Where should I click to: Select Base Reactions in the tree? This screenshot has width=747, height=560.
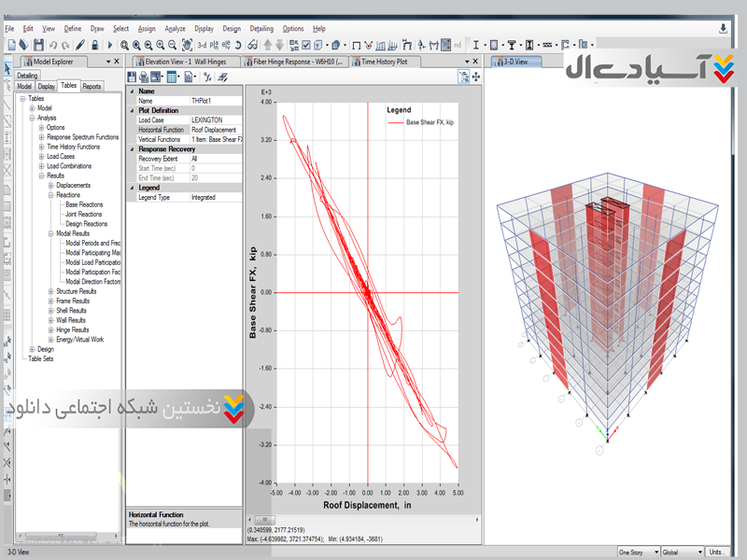coord(84,204)
